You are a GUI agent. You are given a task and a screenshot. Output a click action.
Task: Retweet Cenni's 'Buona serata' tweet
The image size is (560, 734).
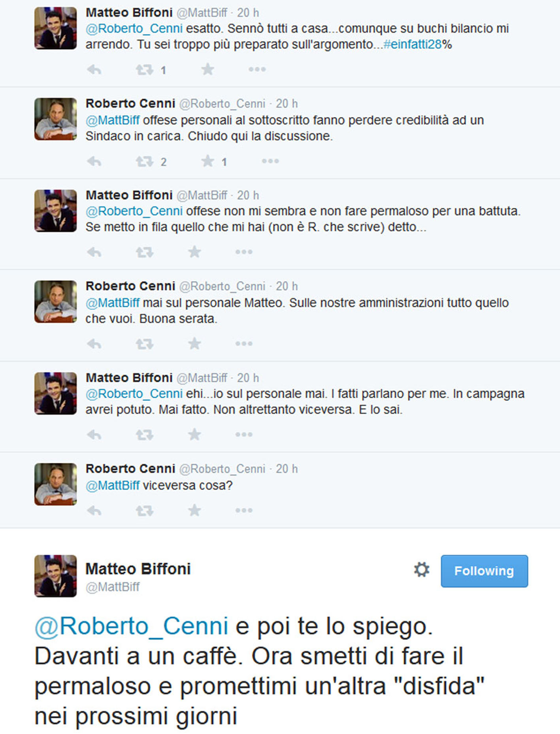click(x=144, y=344)
